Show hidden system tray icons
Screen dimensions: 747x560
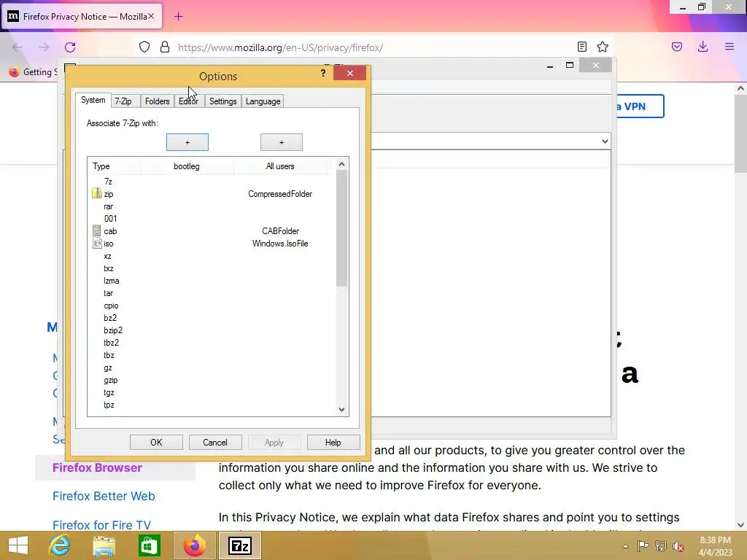(x=625, y=546)
